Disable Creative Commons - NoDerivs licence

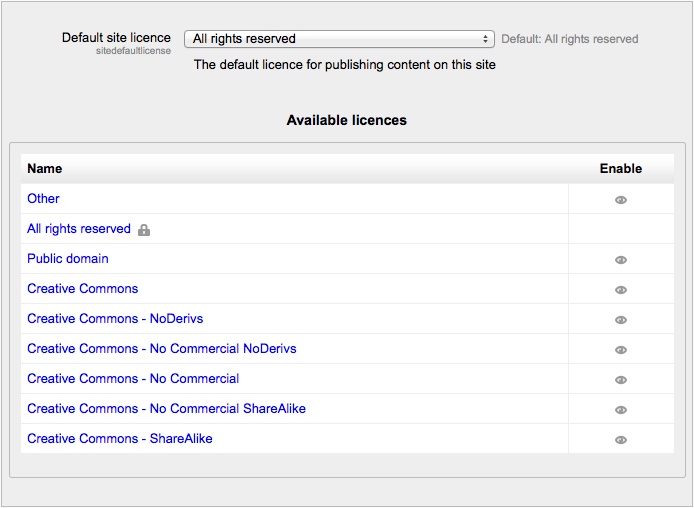pos(621,320)
